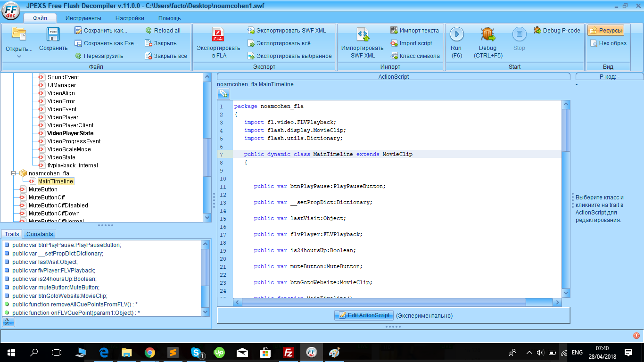The width and height of the screenshot is (644, 362).
Task: Open FileZilla from the taskbar
Action: click(289, 352)
